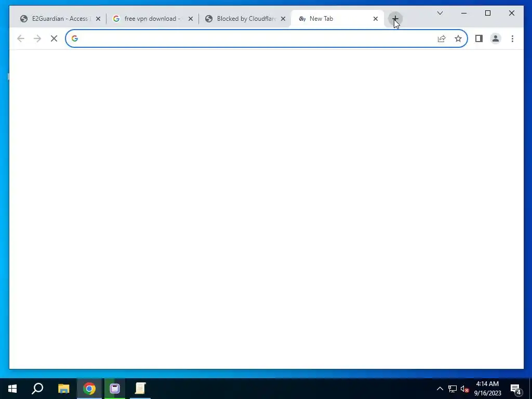Open File Explorer from taskbar
The image size is (532, 399).
[x=63, y=389]
